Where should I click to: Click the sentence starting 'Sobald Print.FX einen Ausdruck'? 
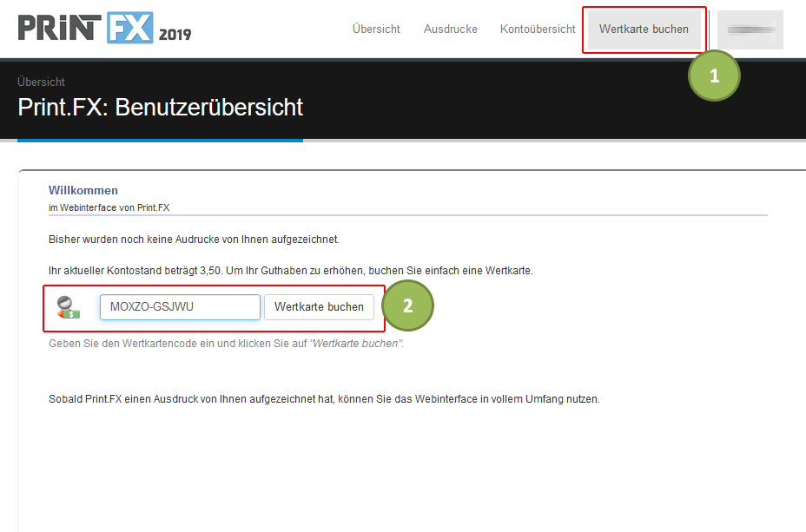[x=324, y=399]
